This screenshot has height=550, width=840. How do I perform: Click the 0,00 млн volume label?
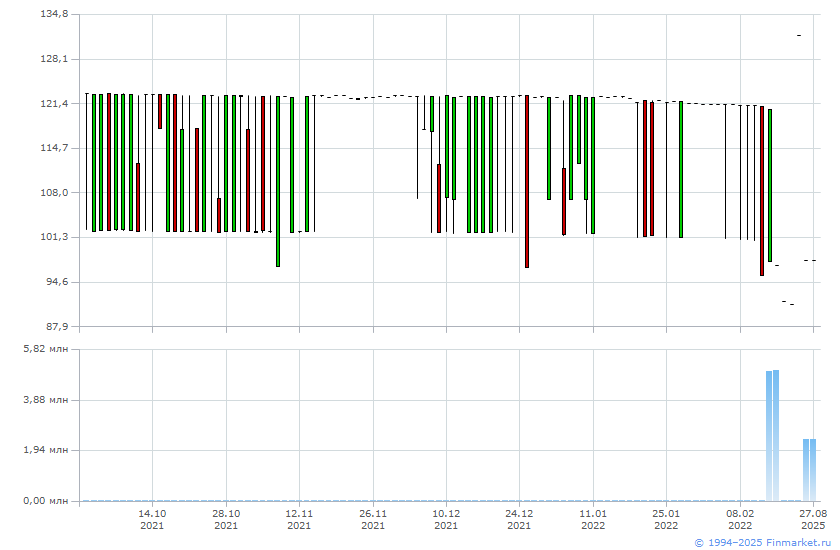pos(46,501)
